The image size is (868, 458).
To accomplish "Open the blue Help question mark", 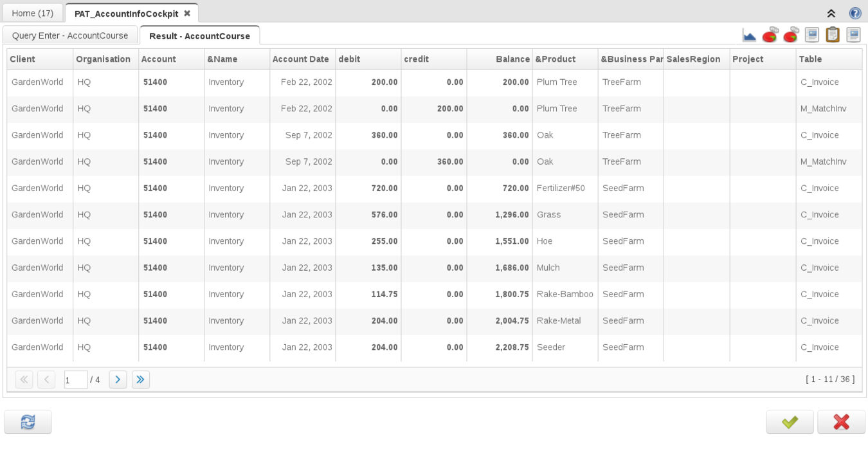I will (x=854, y=13).
